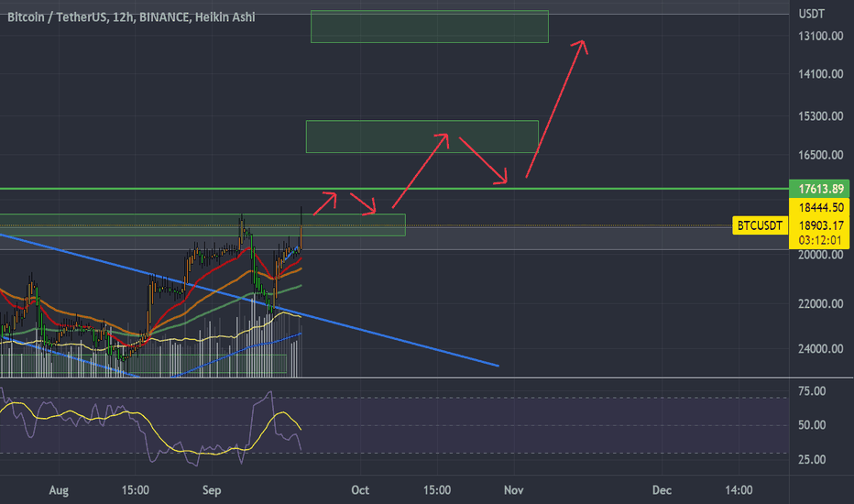This screenshot has width=854, height=504.
Task: Click the Aug date label
Action: 59,490
